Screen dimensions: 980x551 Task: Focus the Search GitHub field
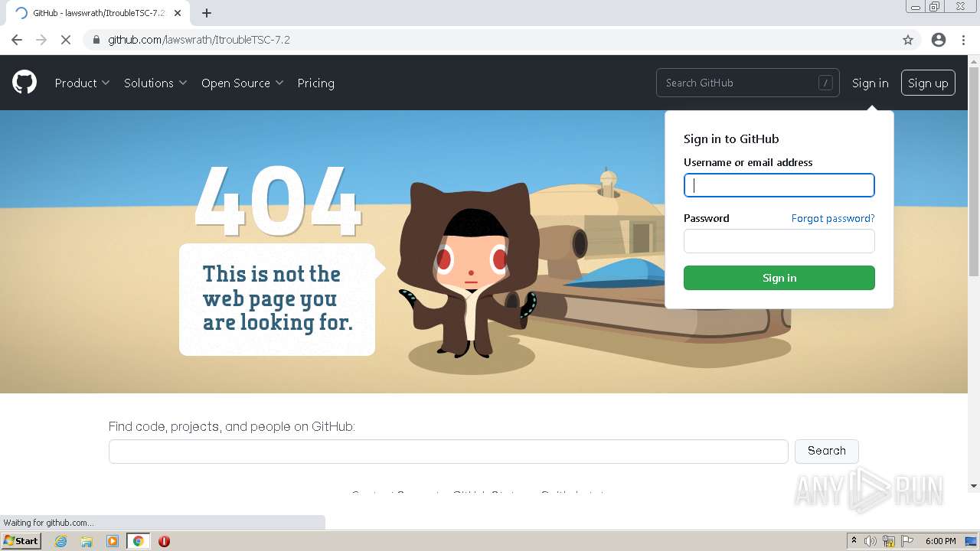[x=747, y=83]
